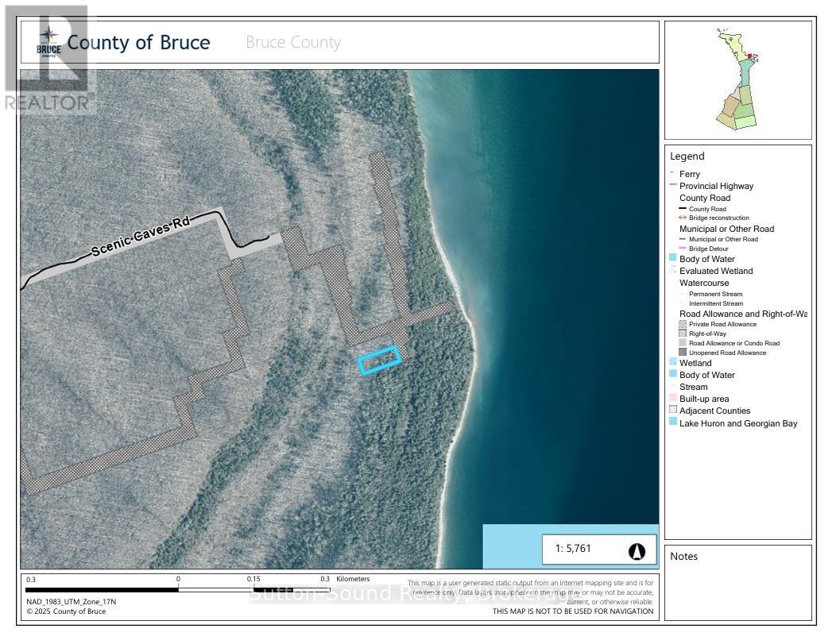Click the Bridge reconstruction legend symbol

coord(683,218)
